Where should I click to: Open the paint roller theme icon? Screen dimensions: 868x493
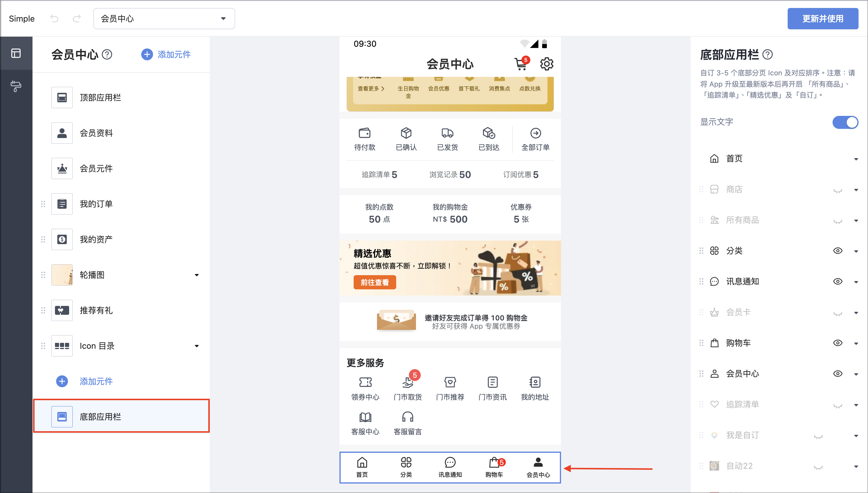(16, 86)
